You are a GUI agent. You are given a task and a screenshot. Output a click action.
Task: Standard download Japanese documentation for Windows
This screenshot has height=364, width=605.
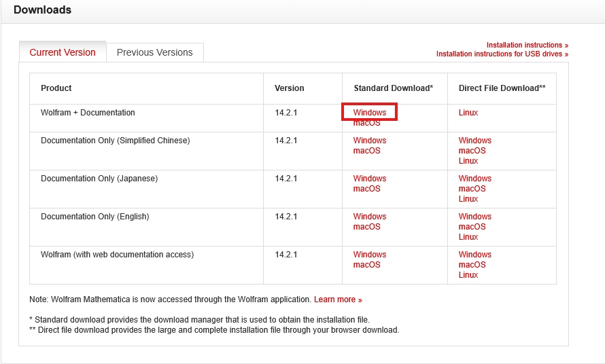(370, 179)
